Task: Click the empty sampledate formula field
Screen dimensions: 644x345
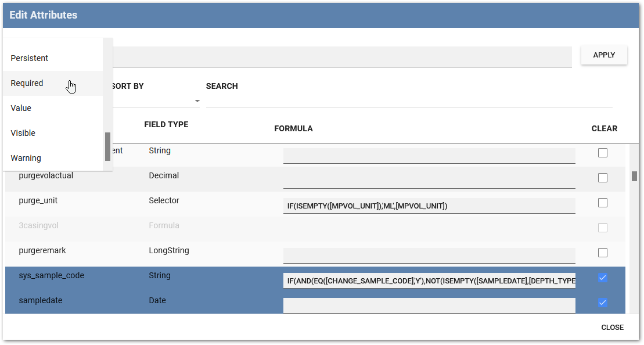Action: (429, 306)
